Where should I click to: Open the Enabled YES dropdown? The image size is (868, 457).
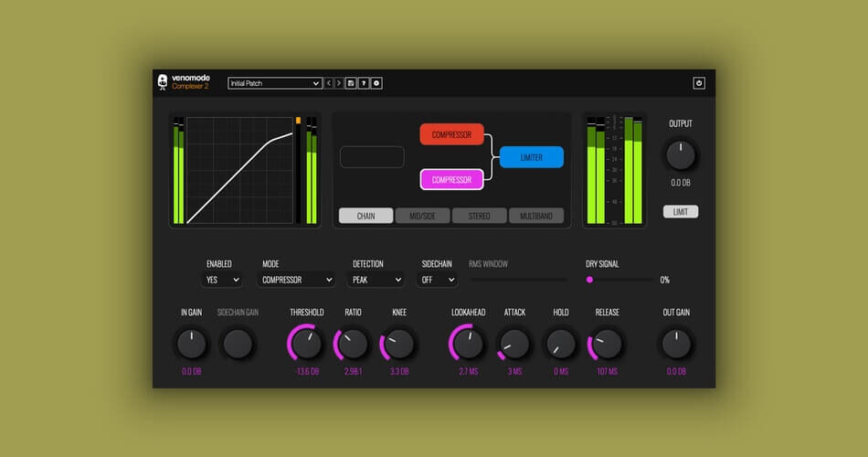click(x=222, y=280)
